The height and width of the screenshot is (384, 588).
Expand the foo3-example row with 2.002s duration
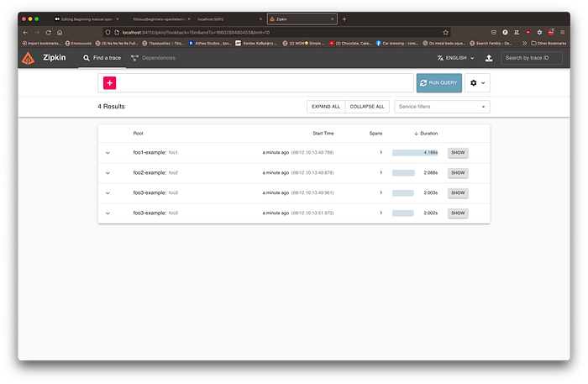(108, 213)
